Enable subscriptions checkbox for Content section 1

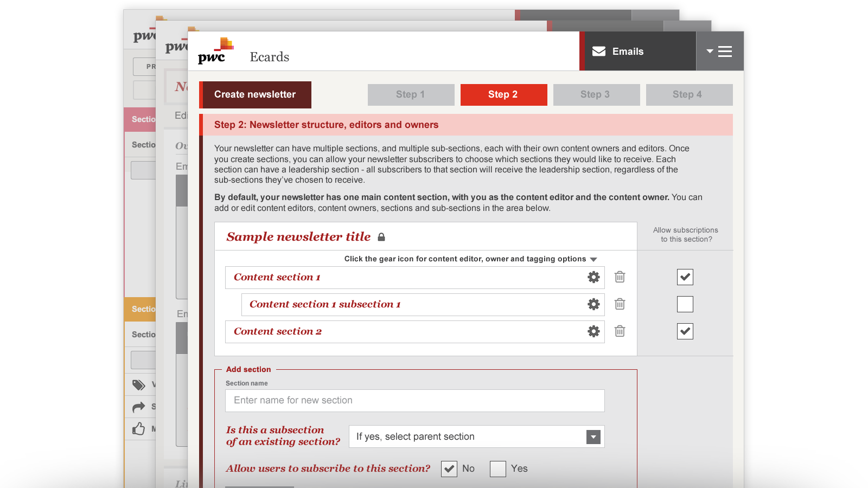pyautogui.click(x=685, y=277)
